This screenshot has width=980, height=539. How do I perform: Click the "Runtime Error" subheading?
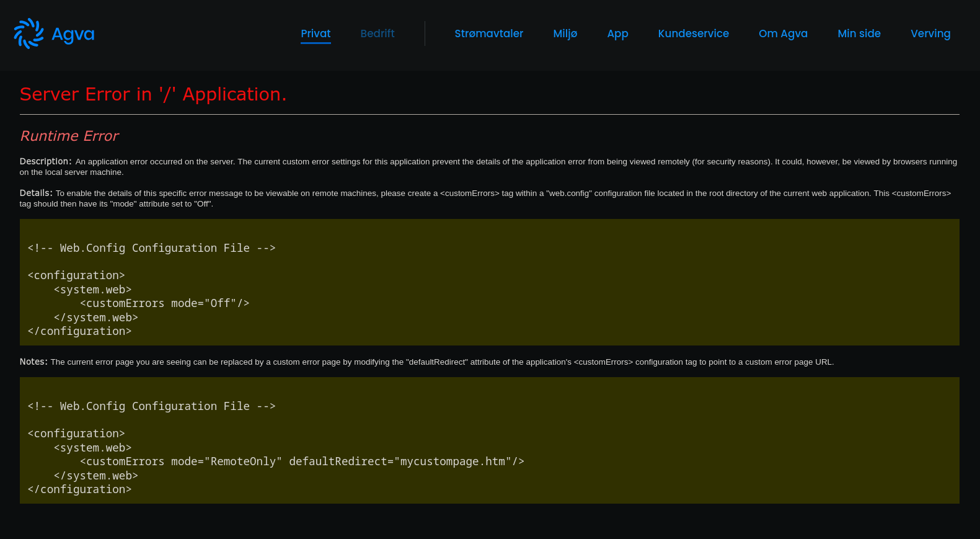pyautogui.click(x=69, y=136)
